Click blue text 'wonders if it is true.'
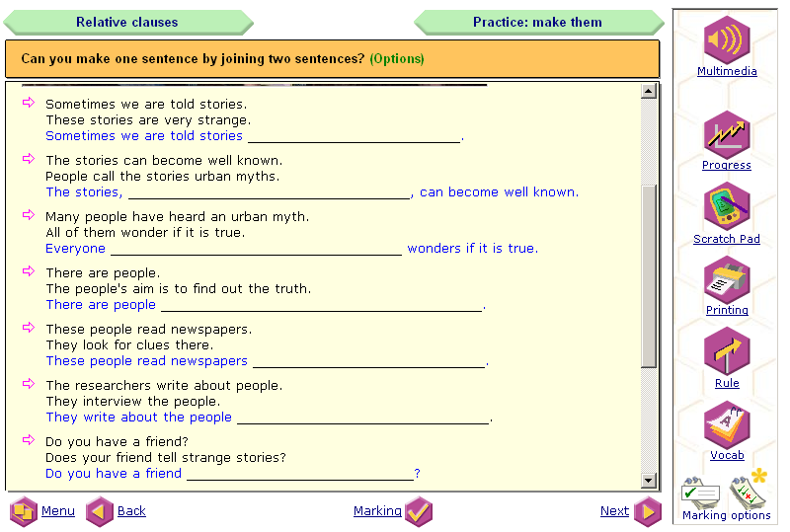790x532 pixels. click(473, 249)
